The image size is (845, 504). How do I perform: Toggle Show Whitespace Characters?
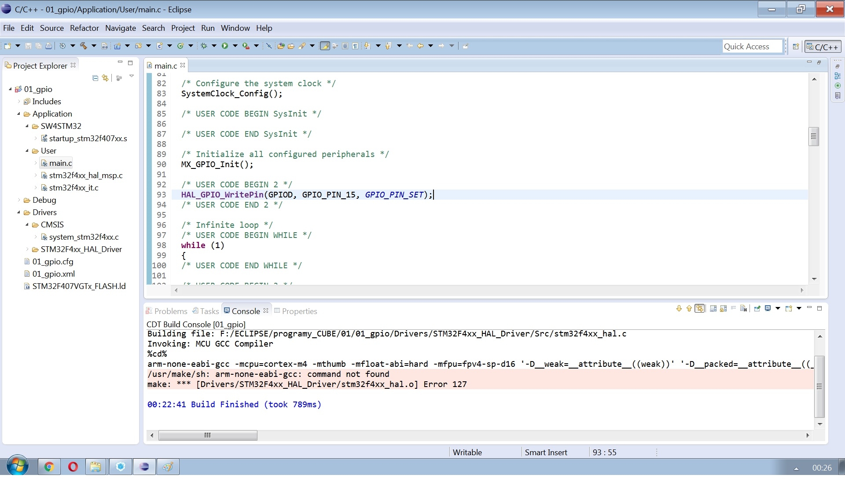pyautogui.click(x=355, y=46)
